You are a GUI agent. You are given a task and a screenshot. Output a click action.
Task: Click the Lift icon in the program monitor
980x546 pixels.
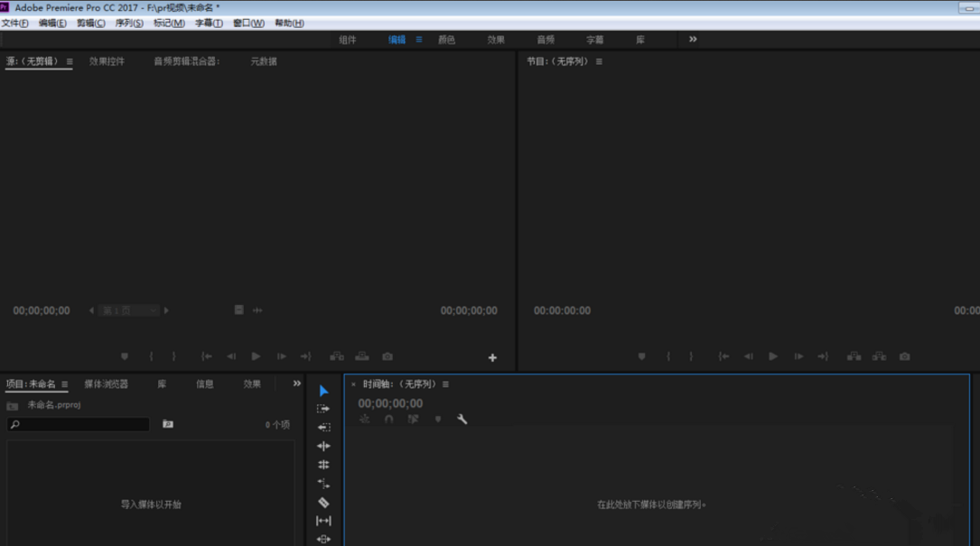(854, 356)
